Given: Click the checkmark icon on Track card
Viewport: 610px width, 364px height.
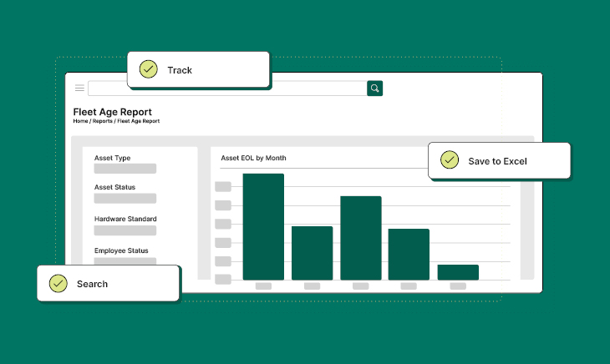Looking at the screenshot, I should (x=149, y=69).
